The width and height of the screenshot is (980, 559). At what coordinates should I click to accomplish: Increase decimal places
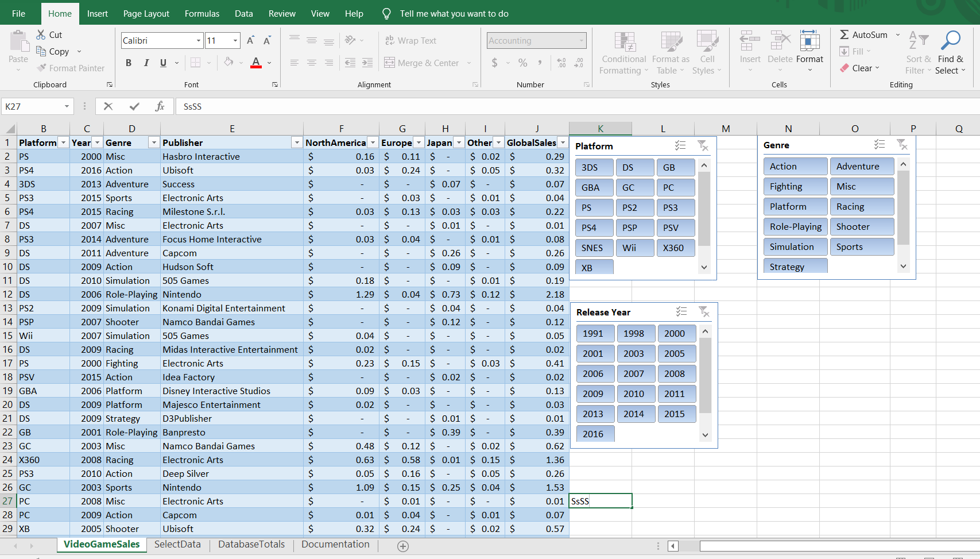click(561, 63)
